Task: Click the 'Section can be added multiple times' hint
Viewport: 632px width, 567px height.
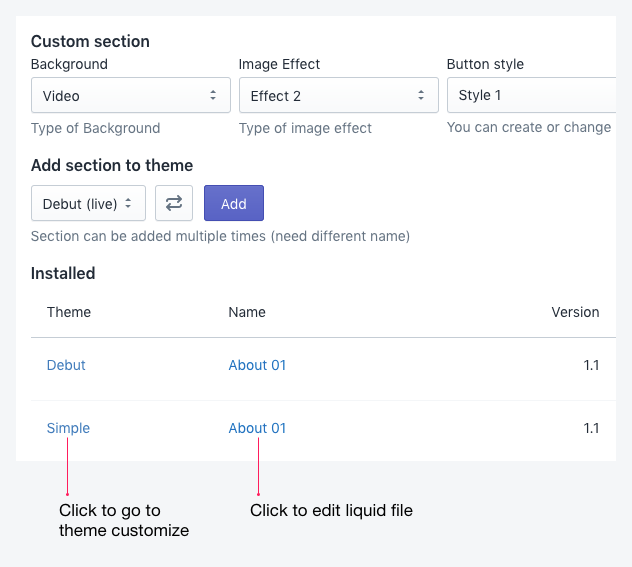Action: tap(220, 236)
